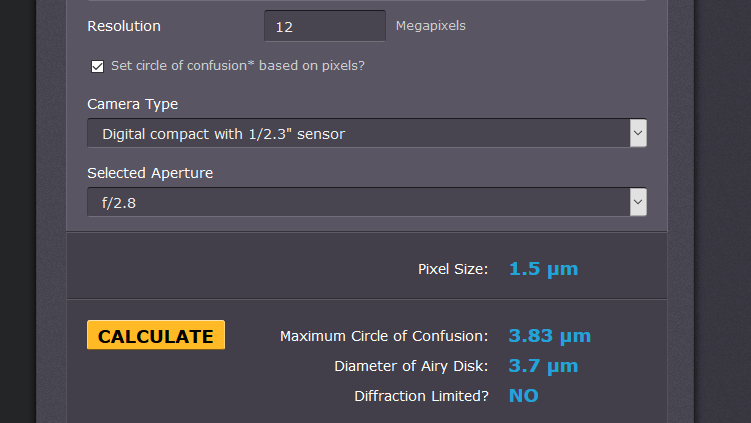
Task: Click the Diffraction Limited 'NO' result
Action: (x=523, y=395)
